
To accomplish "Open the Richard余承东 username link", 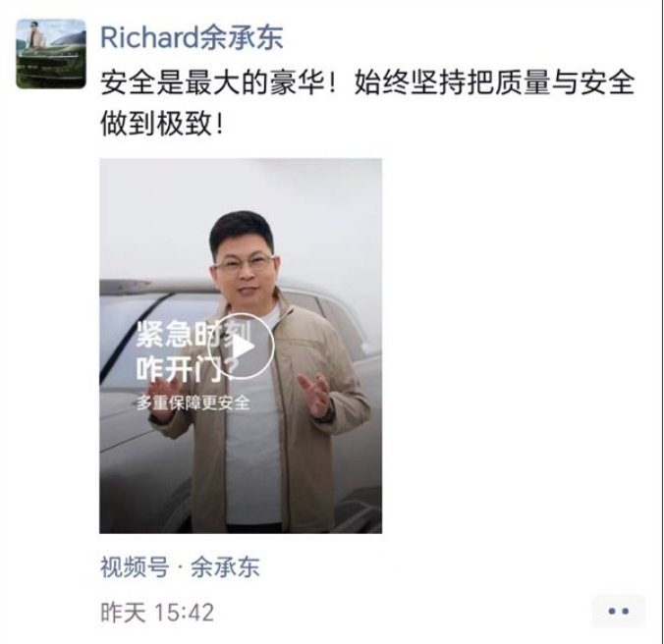I will tap(192, 37).
